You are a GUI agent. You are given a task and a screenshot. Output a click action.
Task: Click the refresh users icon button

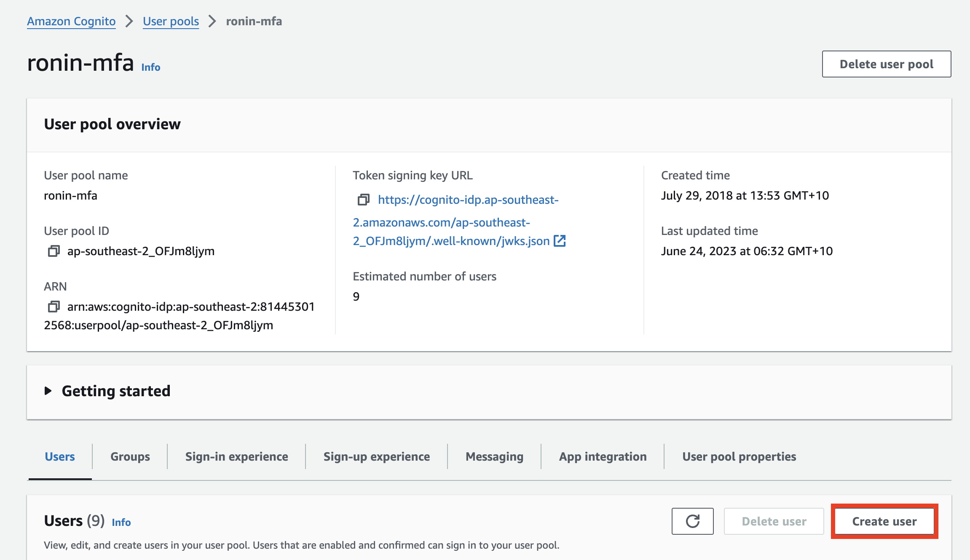(x=692, y=521)
